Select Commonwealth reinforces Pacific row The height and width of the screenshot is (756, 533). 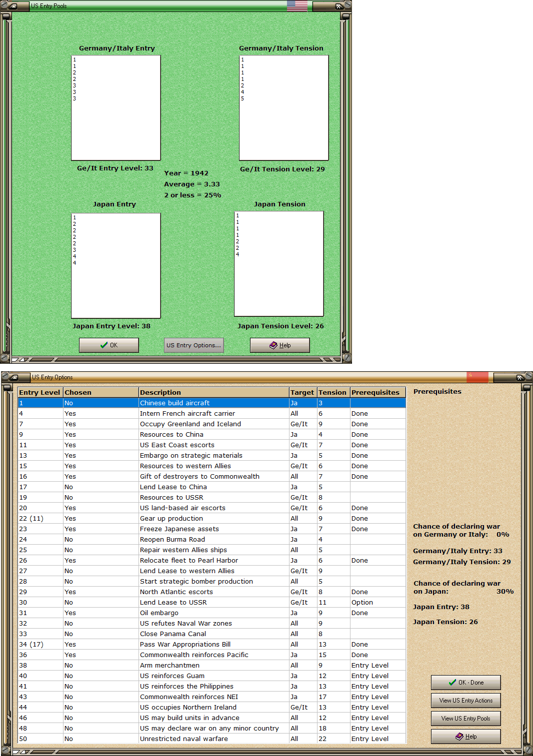tap(211, 655)
